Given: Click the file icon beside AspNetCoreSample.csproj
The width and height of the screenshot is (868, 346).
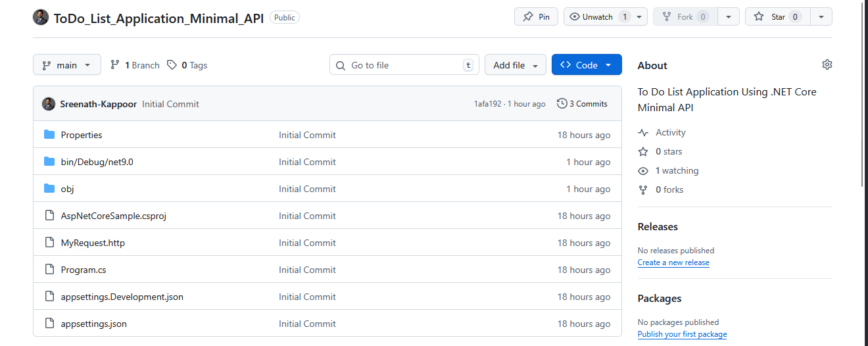Looking at the screenshot, I should tap(49, 216).
